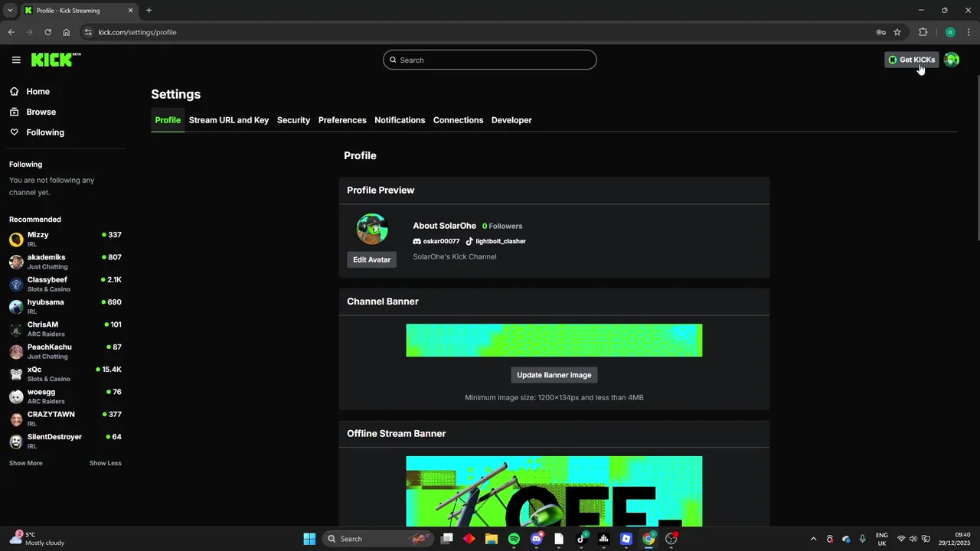Switch to the Profile settings tab
Viewport: 980px width, 551px height.
(x=168, y=120)
